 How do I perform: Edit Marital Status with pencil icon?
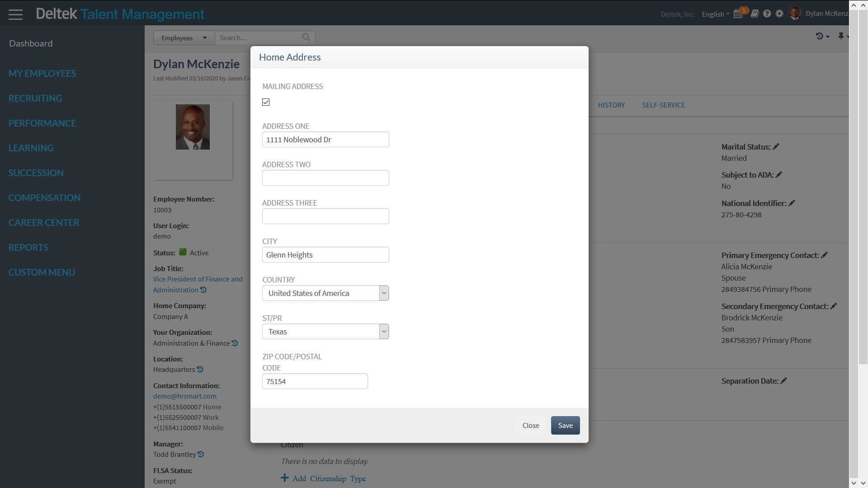click(x=776, y=147)
